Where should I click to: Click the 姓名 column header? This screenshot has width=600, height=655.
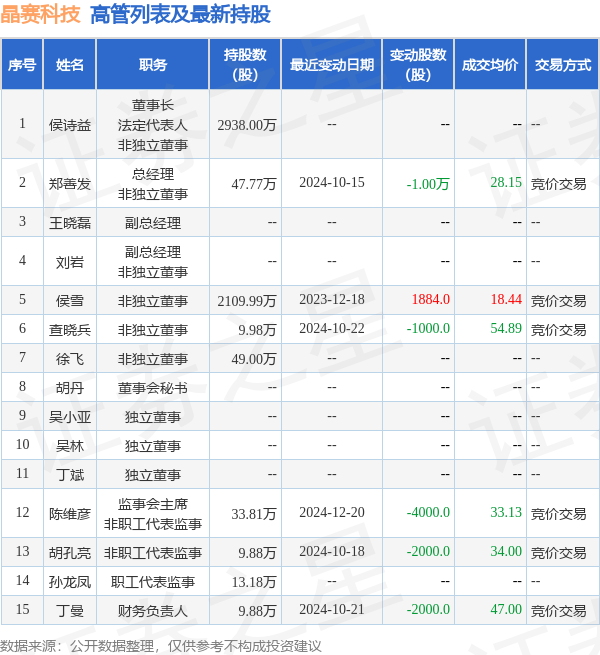tap(70, 65)
